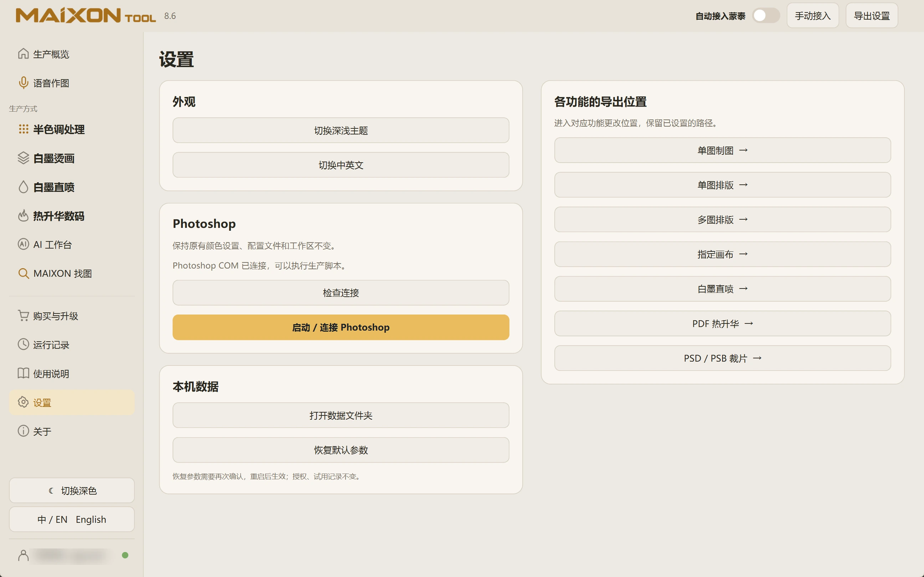Click the MAIXON TOOL logo
The width and height of the screenshot is (924, 577).
coord(86,16)
